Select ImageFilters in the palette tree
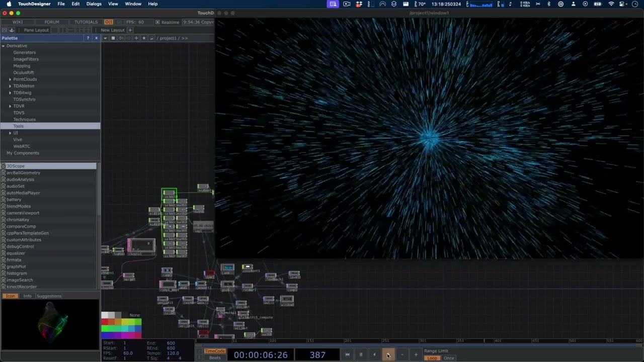The width and height of the screenshot is (644, 362). click(x=26, y=59)
